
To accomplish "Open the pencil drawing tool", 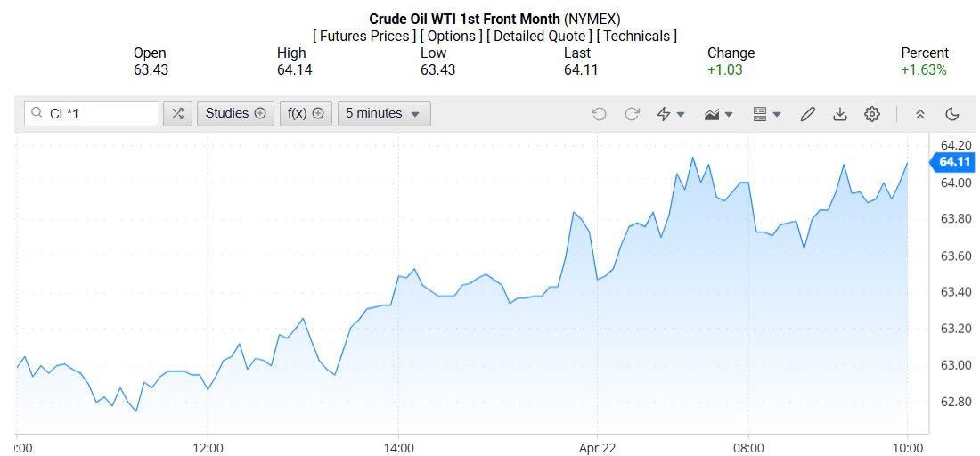I will 808,114.
